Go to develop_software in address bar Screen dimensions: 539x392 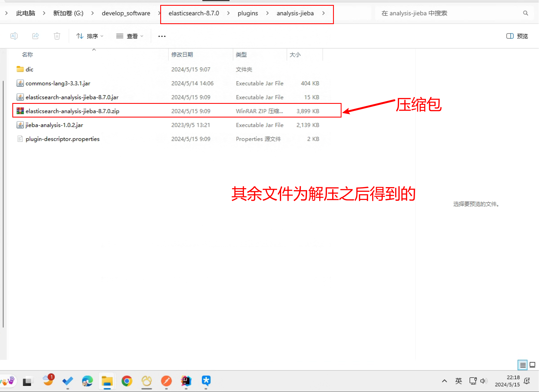pyautogui.click(x=126, y=13)
